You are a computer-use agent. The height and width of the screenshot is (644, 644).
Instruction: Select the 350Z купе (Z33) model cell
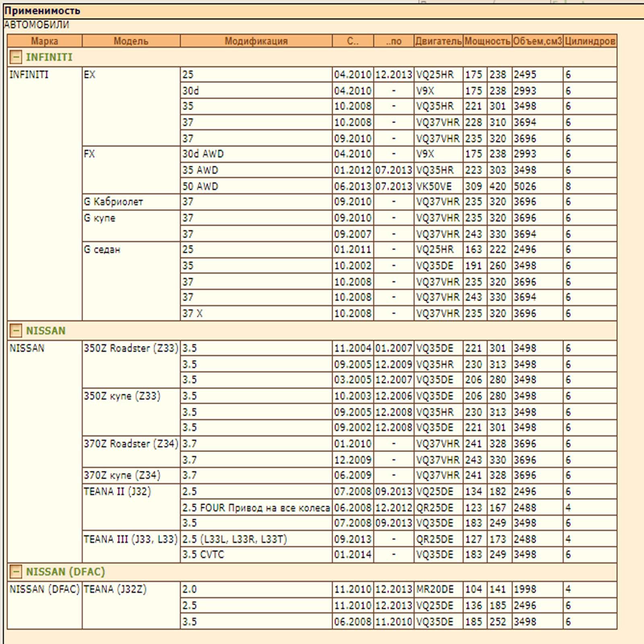[x=131, y=412]
